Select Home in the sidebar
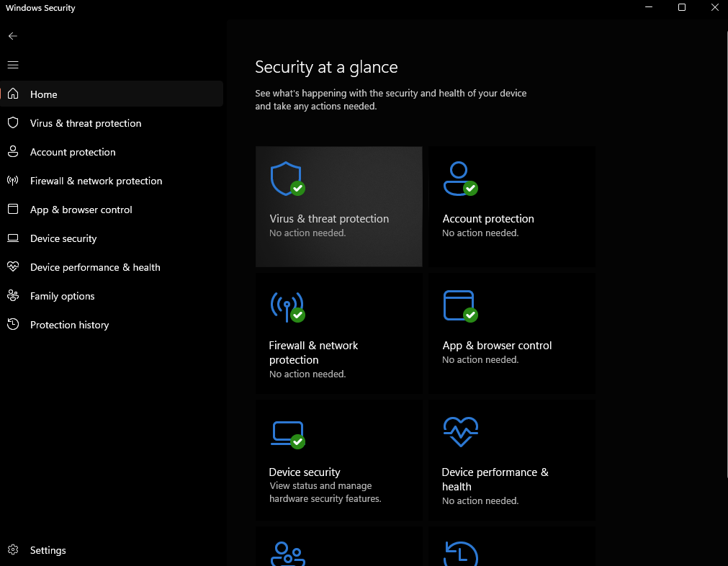Viewport: 728px width, 566px height. tap(43, 94)
